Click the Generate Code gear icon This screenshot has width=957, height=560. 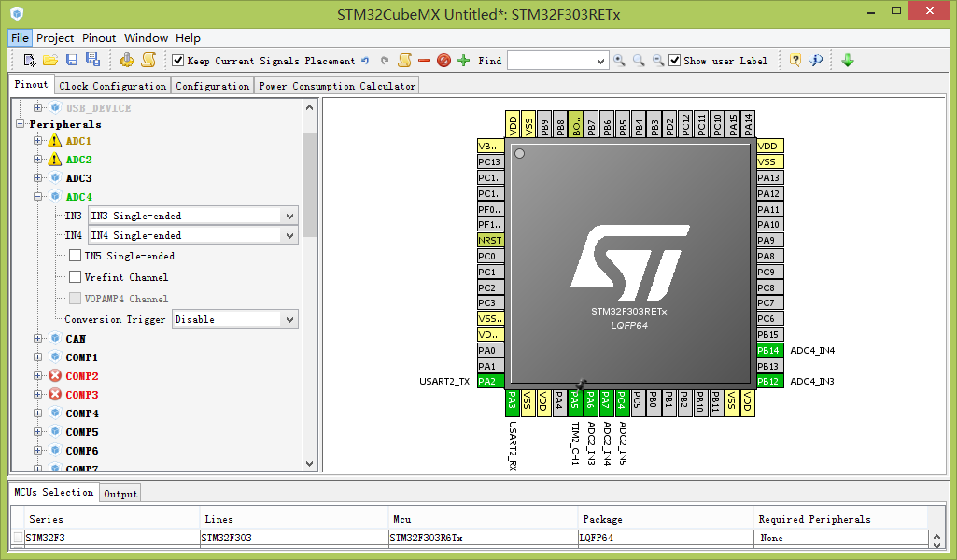[x=127, y=60]
